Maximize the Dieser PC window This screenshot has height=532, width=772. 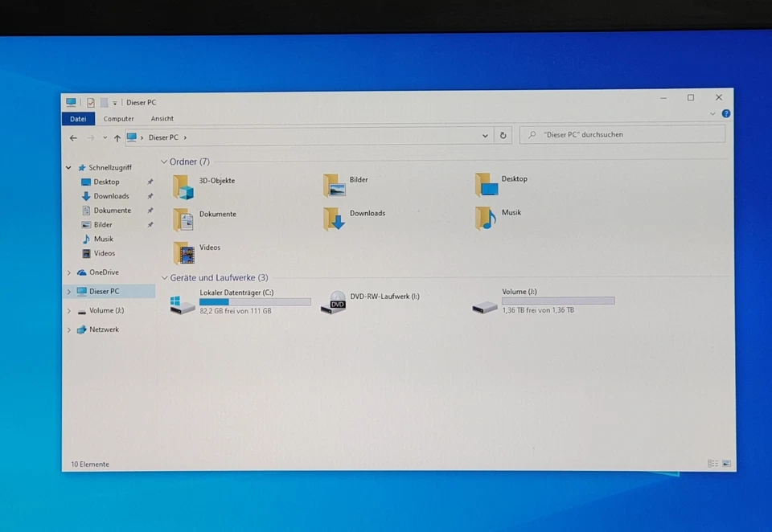pos(691,98)
